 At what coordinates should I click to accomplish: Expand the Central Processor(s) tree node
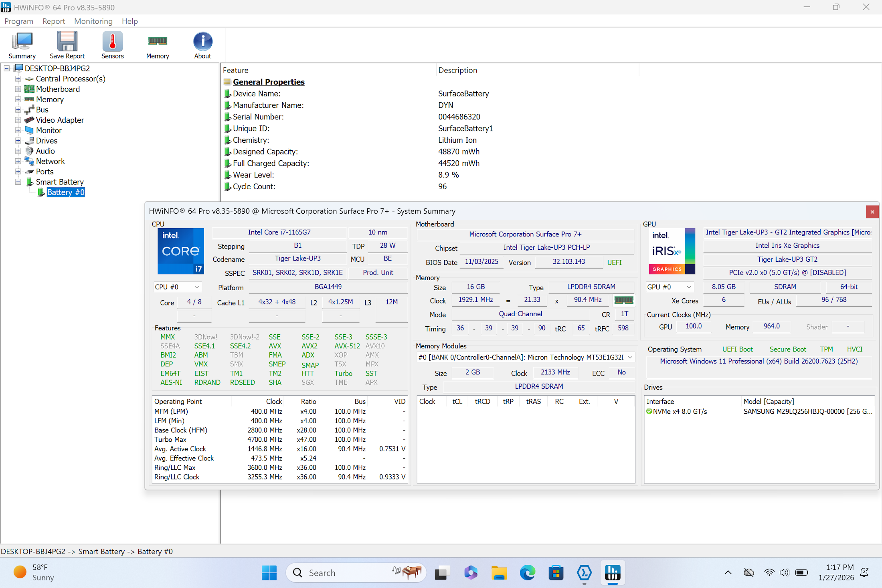click(x=18, y=79)
